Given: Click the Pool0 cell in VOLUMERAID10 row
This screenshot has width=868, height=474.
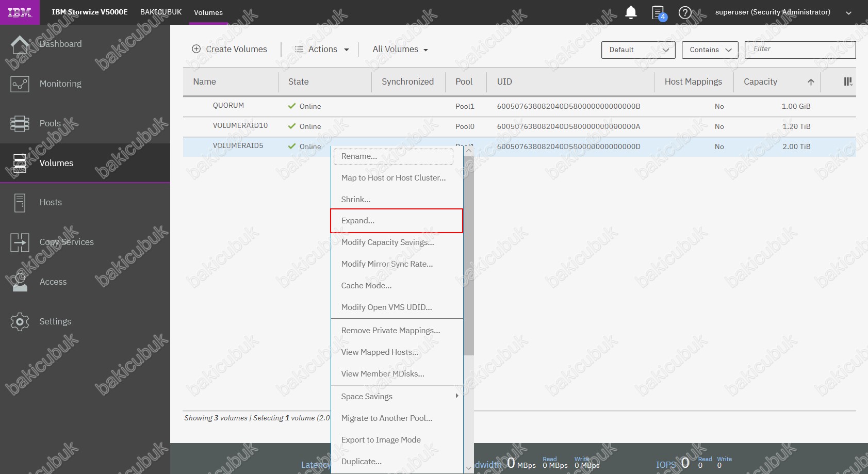Looking at the screenshot, I should 465,126.
